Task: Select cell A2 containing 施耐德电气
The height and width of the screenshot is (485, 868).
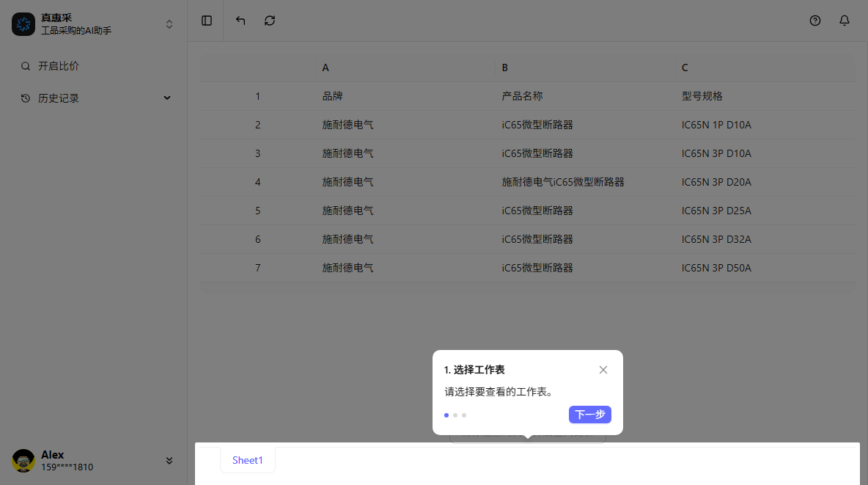Action: (347, 124)
